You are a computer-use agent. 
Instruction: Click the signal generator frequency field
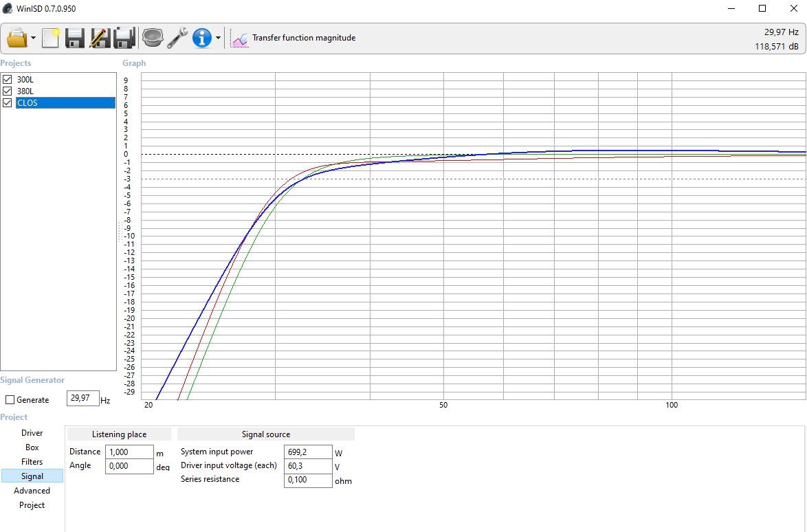[82, 398]
